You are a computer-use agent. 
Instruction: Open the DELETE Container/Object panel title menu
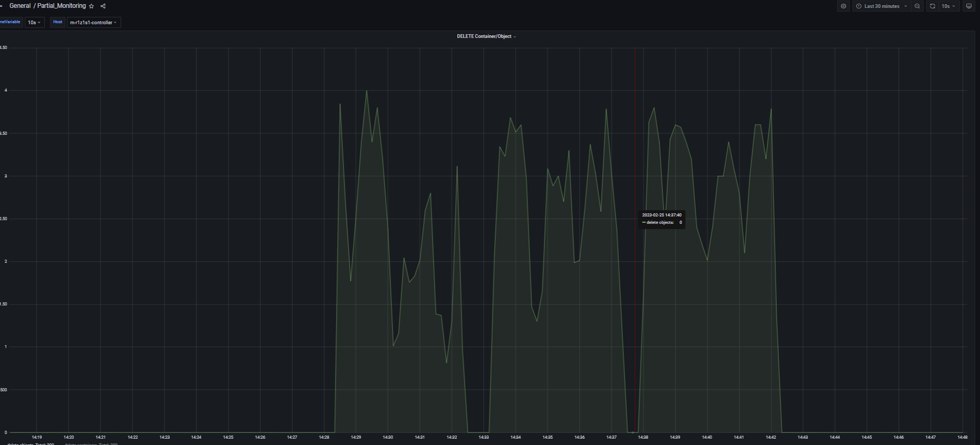(486, 36)
